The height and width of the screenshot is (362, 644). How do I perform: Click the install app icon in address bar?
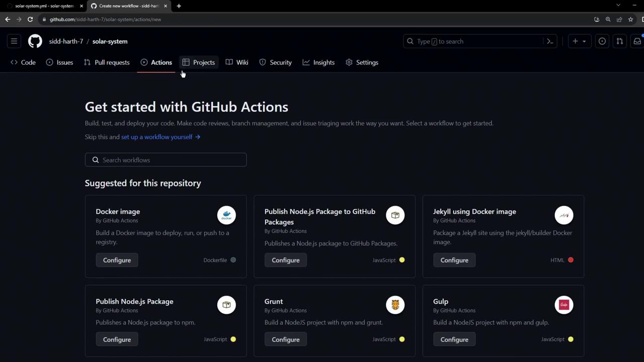pos(597,19)
